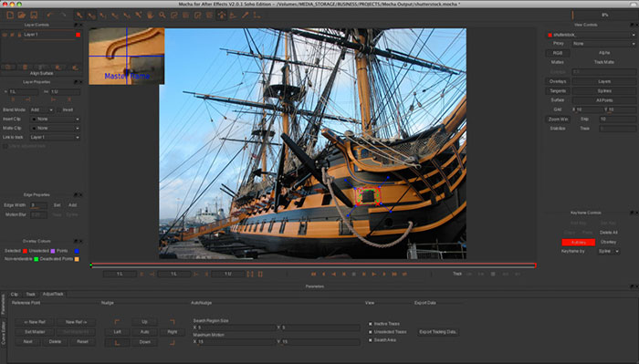Change the red Selected overlay colour swatch

pyautogui.click(x=25, y=251)
